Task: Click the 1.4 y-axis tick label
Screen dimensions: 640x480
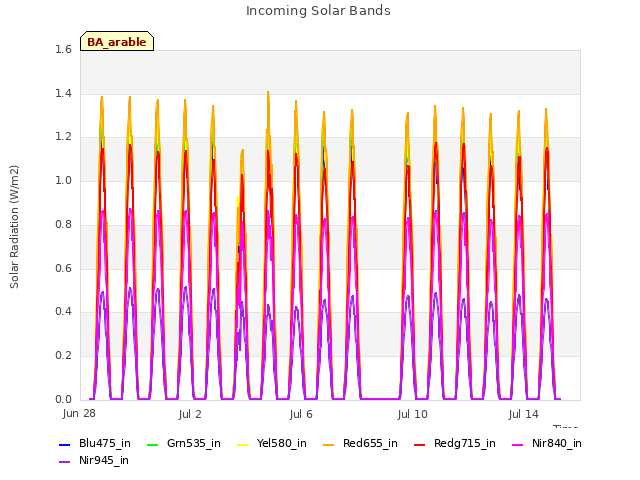Action: pos(63,94)
